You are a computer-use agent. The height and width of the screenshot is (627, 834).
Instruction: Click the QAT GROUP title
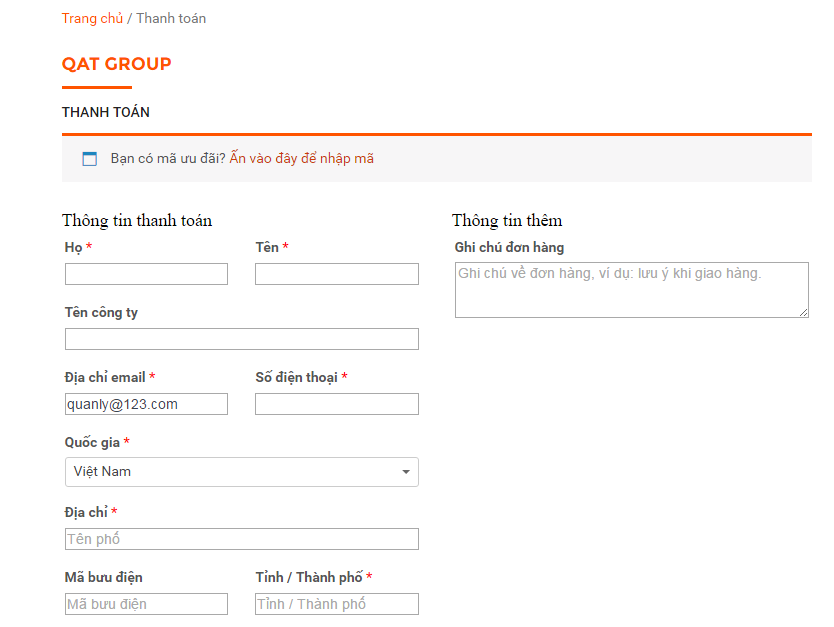click(116, 64)
